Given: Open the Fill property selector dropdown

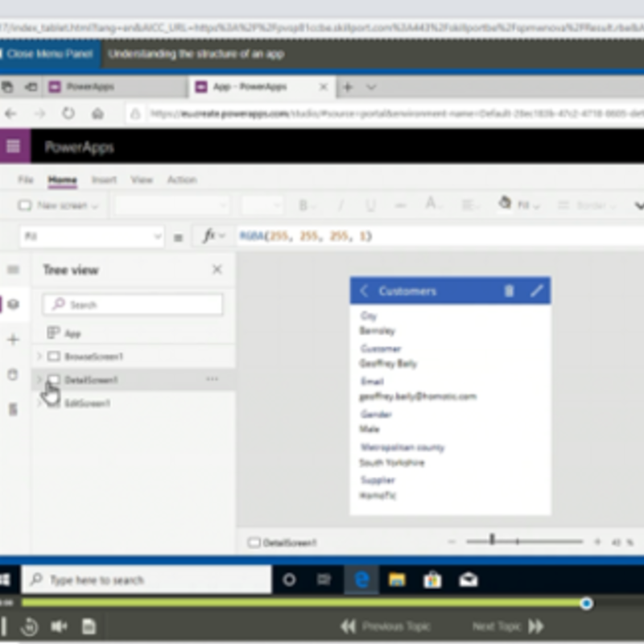Looking at the screenshot, I should pyautogui.click(x=92, y=237).
